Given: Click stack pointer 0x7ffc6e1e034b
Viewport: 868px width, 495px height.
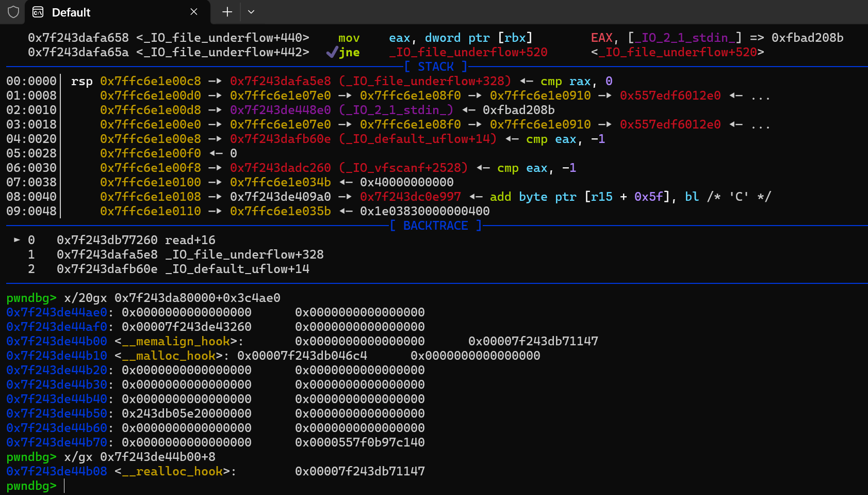Looking at the screenshot, I should [281, 182].
